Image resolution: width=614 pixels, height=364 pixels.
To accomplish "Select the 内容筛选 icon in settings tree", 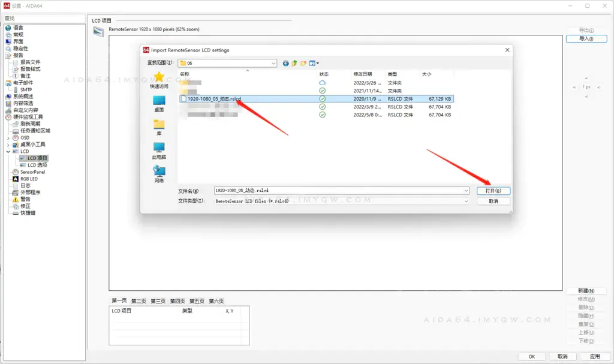I will tap(8, 103).
